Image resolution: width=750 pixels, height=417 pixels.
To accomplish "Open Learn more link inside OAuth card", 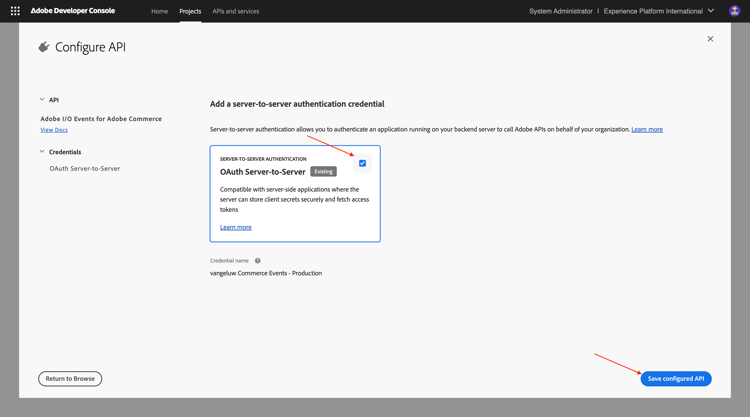I will tap(235, 227).
